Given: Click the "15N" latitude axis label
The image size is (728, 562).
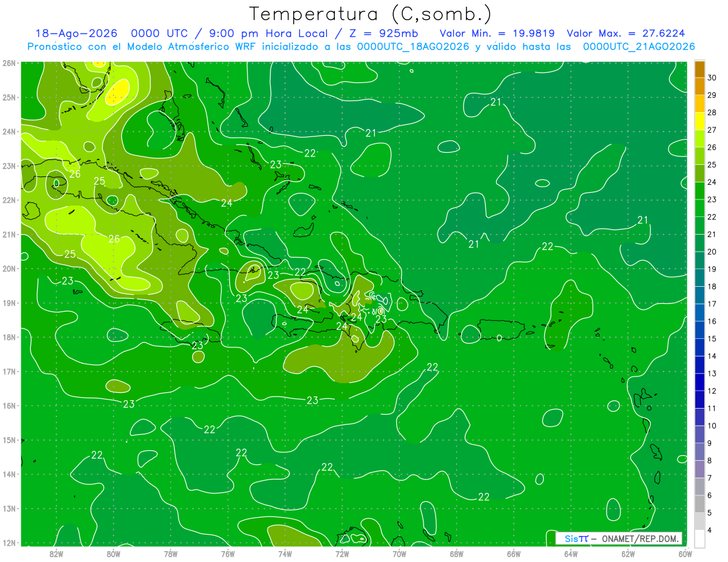Looking at the screenshot, I should [x=9, y=440].
